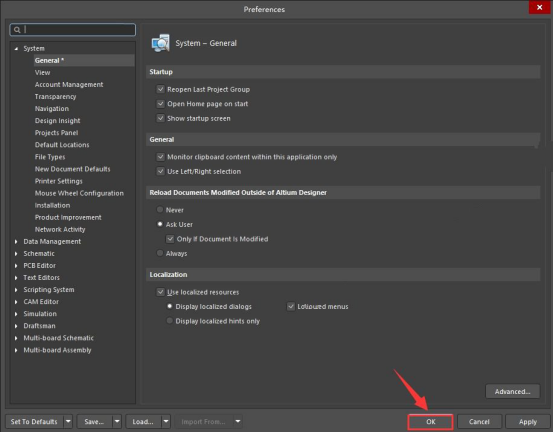This screenshot has width=554, height=433.
Task: Open the Transparency page
Action: click(x=55, y=96)
